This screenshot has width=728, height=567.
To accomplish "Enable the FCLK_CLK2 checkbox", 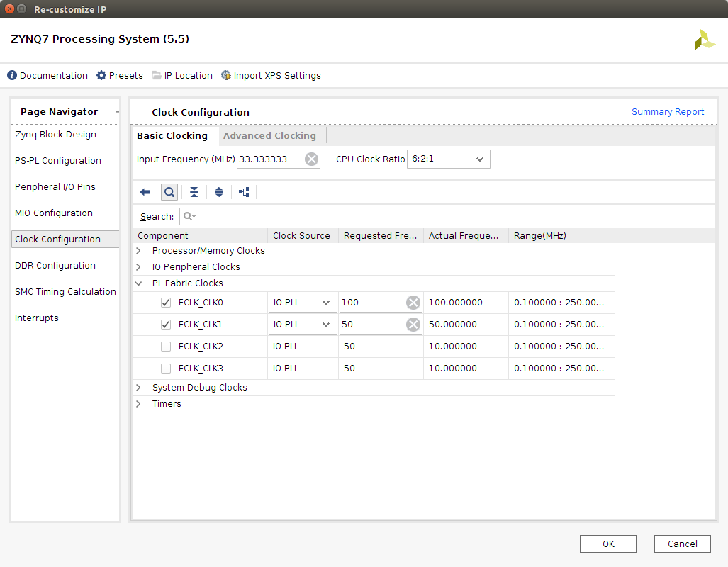I will (166, 347).
